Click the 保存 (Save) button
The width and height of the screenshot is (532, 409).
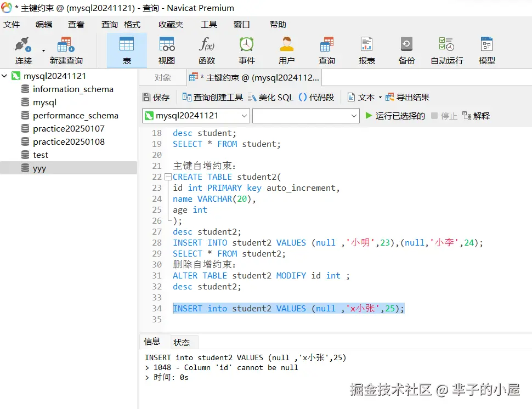click(156, 98)
